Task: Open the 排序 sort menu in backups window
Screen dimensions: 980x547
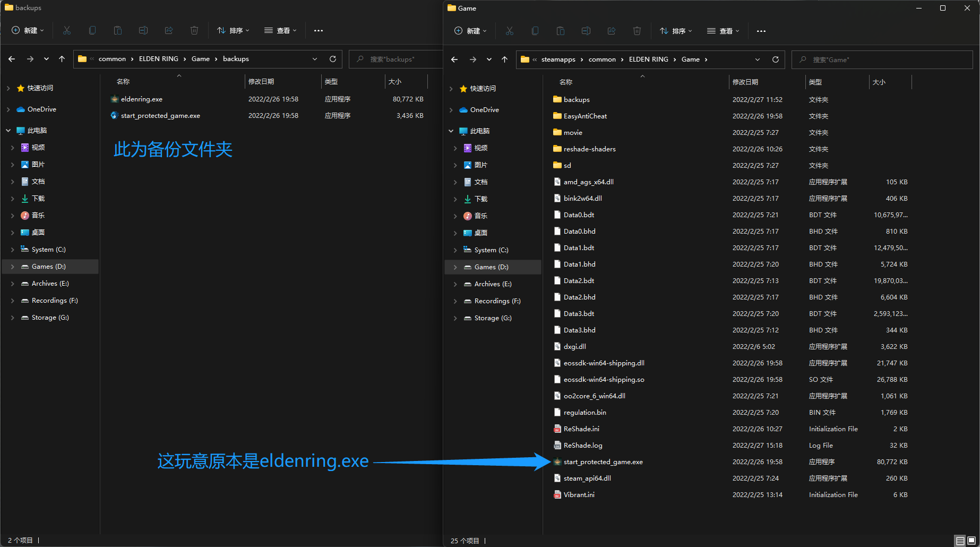Action: click(x=233, y=30)
